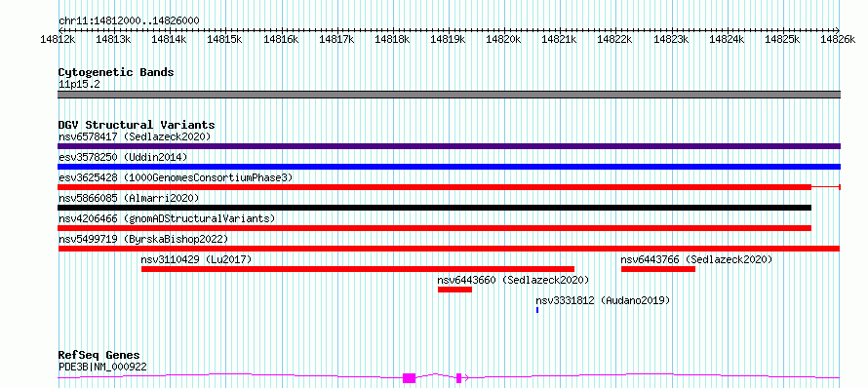This screenshot has height=388, width=868.
Task: Click the 14815k ruler tick label
Action: (225, 39)
